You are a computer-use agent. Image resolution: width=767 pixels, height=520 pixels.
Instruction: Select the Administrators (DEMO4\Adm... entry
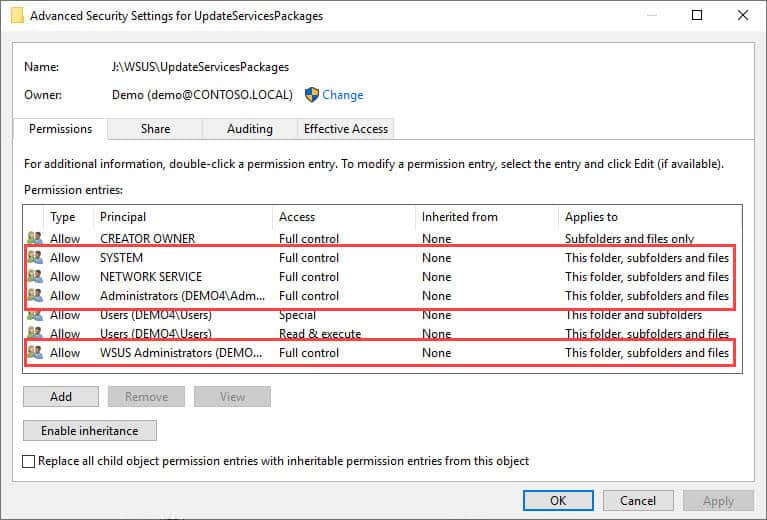[x=182, y=296]
